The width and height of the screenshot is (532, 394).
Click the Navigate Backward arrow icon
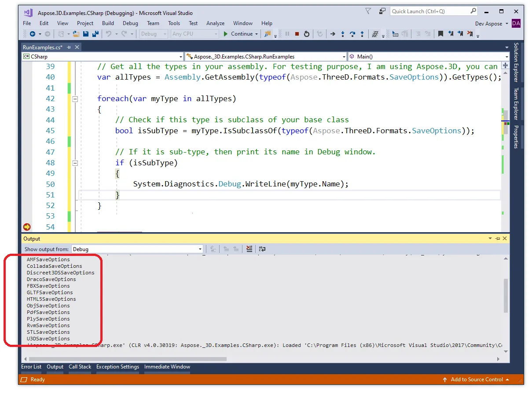[x=32, y=34]
